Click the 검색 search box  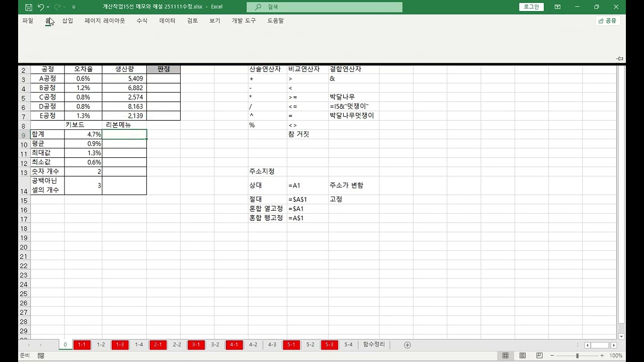[x=325, y=7]
